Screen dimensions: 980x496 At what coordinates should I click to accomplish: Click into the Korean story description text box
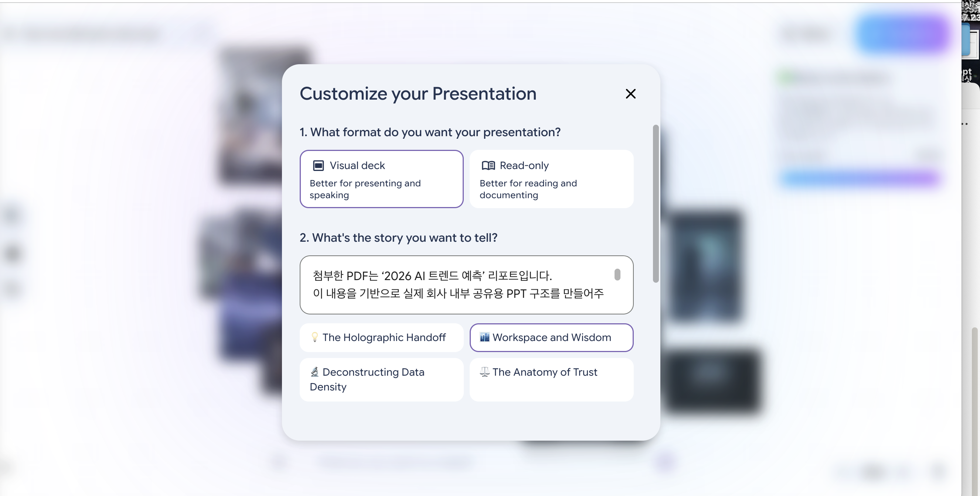coord(456,285)
